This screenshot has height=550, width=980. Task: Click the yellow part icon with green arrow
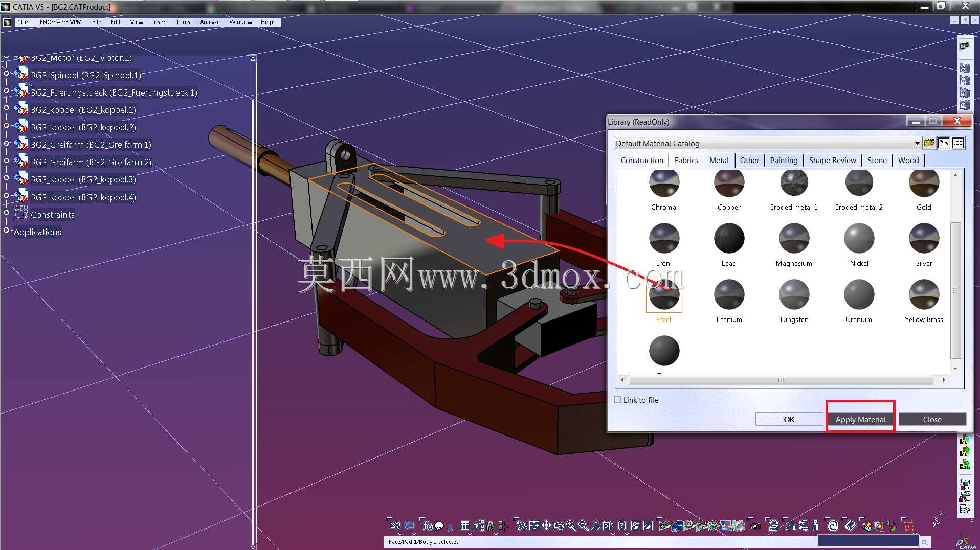(965, 451)
